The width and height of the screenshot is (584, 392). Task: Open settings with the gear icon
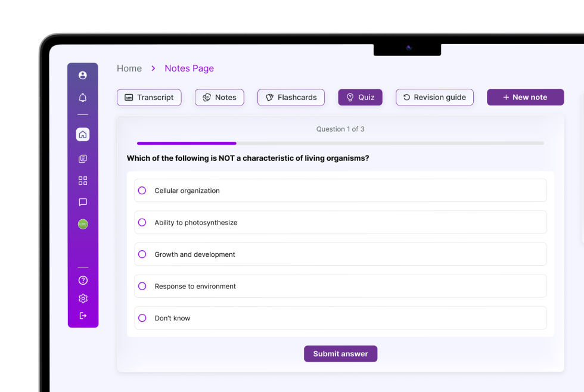(x=83, y=298)
